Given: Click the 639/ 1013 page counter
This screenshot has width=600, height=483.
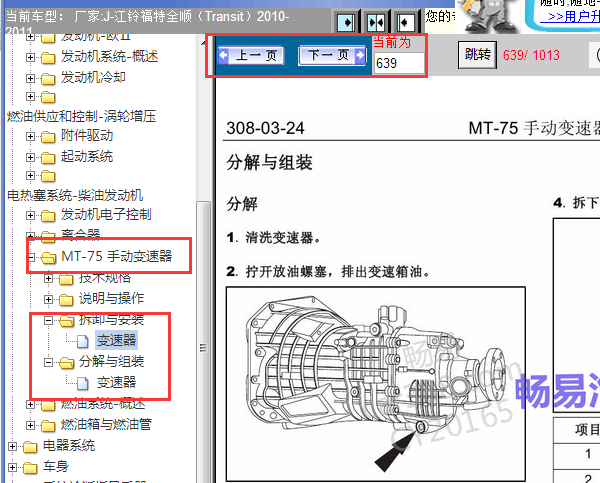Looking at the screenshot, I should click(x=531, y=55).
